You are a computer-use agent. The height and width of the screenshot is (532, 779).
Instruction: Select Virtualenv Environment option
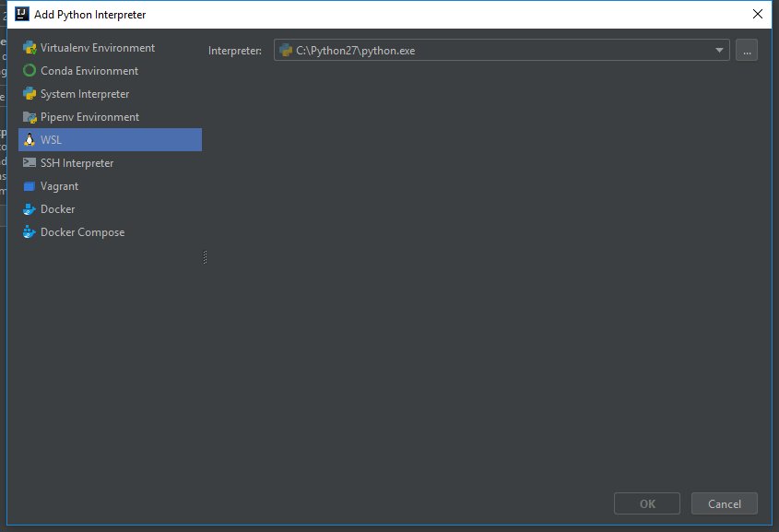point(111,48)
